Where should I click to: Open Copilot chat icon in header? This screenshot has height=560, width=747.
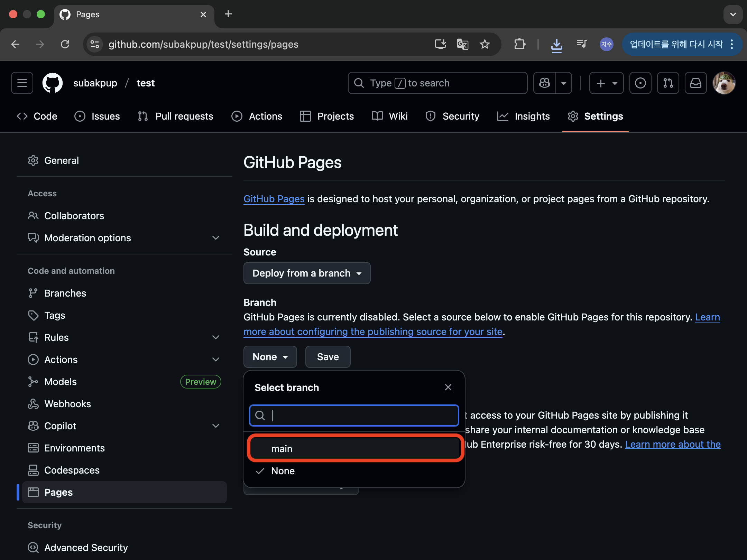[x=545, y=83]
